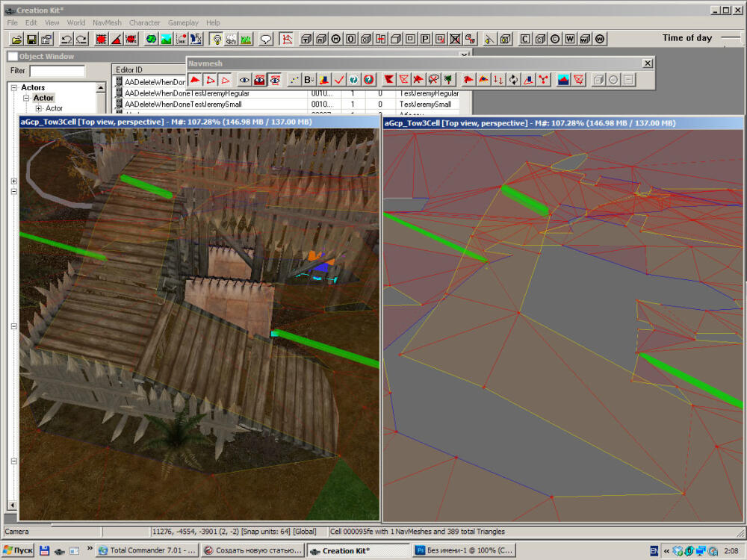Click the object tree scroll up arrow
747x560 pixels.
point(101,87)
